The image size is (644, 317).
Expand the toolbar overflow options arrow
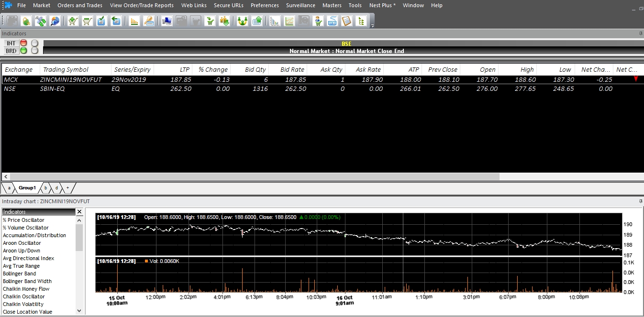click(x=372, y=26)
